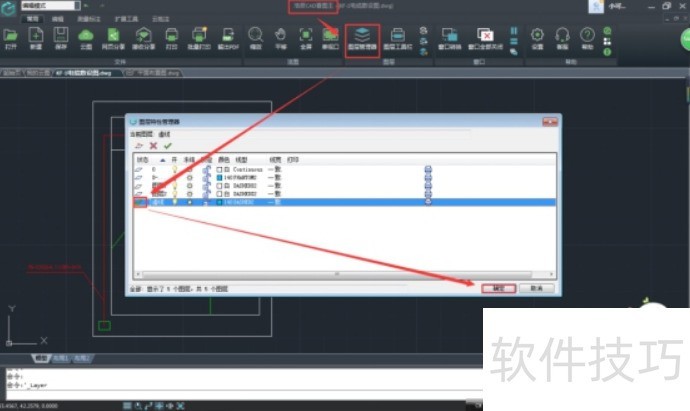Click the Print (打印) toolbar icon

[172, 38]
